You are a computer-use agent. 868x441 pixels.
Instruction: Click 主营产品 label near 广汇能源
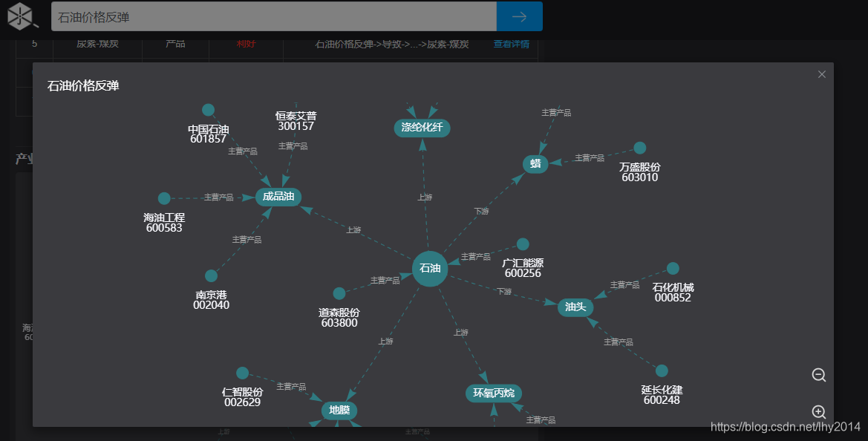475,257
